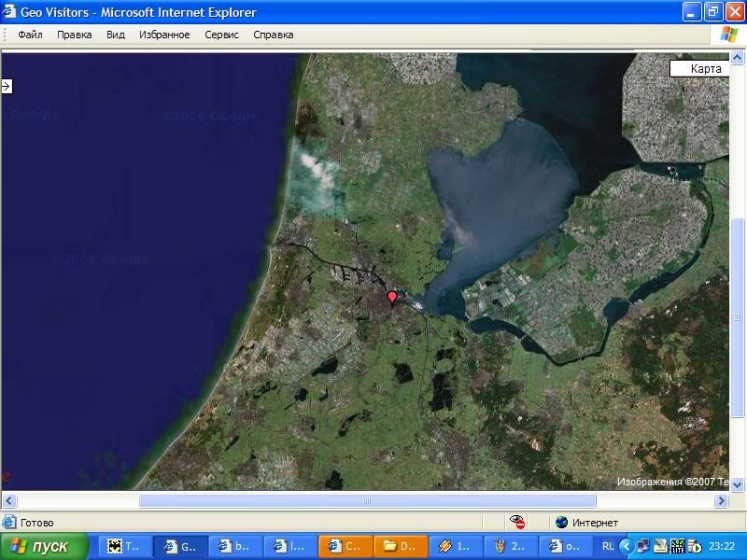Open the Избранное menu
This screenshot has height=560, width=747.
tap(164, 35)
